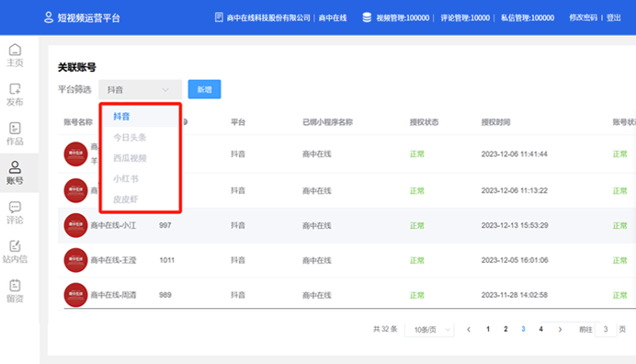Focus the 前往 page number input field
The height and width of the screenshot is (364, 636).
[606, 329]
